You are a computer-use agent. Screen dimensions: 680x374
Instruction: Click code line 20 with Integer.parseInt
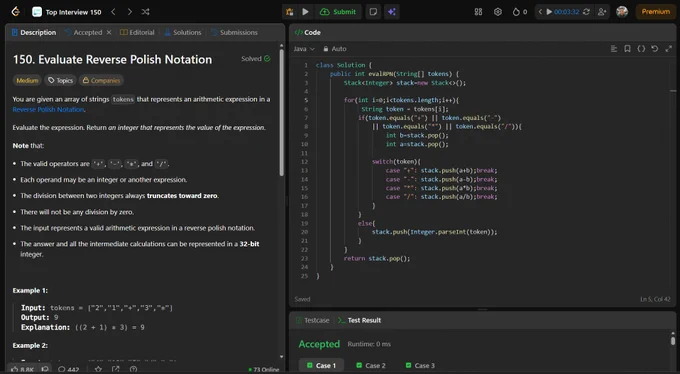click(x=435, y=232)
